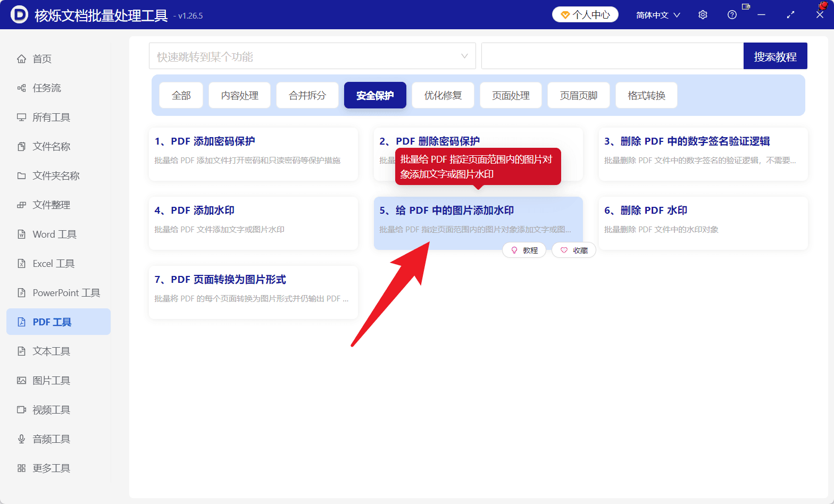Click the text file icon beside 文本工具
The height and width of the screenshot is (504, 834).
click(21, 351)
